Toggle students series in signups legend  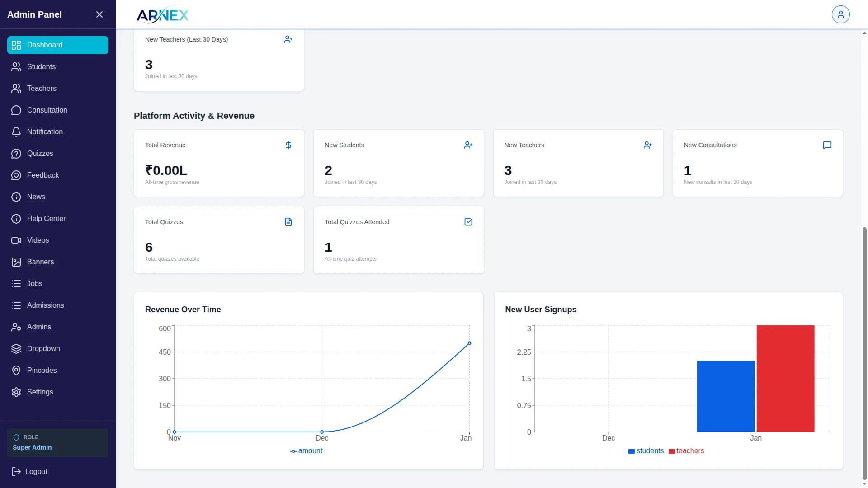click(x=646, y=451)
